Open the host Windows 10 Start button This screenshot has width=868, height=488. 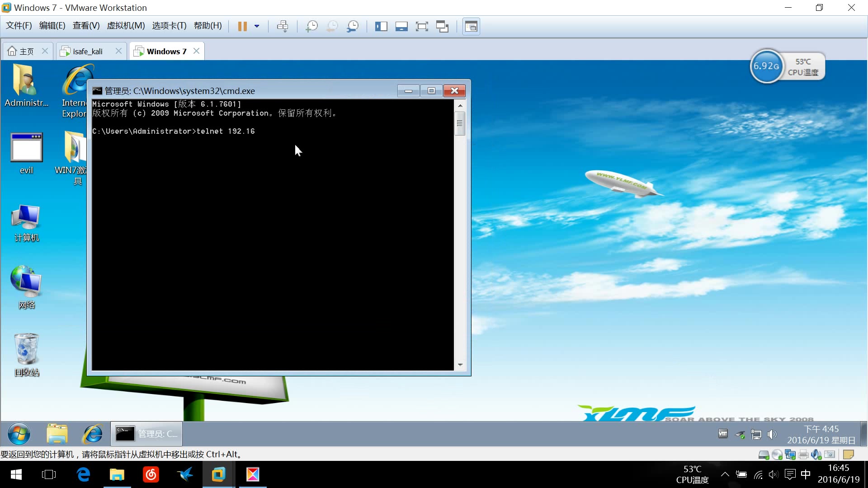coord(16,474)
